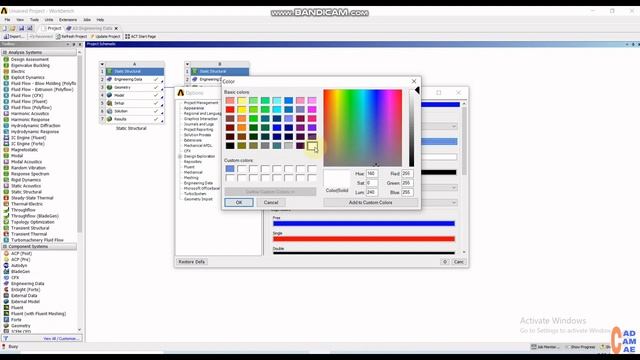The image size is (640, 360).
Task: Click OK in the Color dialog
Action: coord(239,202)
